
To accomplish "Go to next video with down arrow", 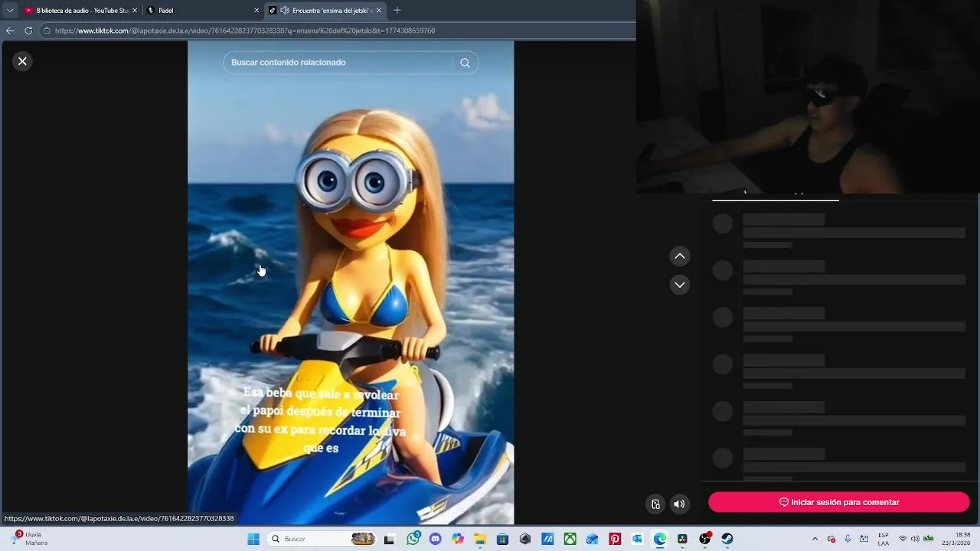I will tap(680, 285).
